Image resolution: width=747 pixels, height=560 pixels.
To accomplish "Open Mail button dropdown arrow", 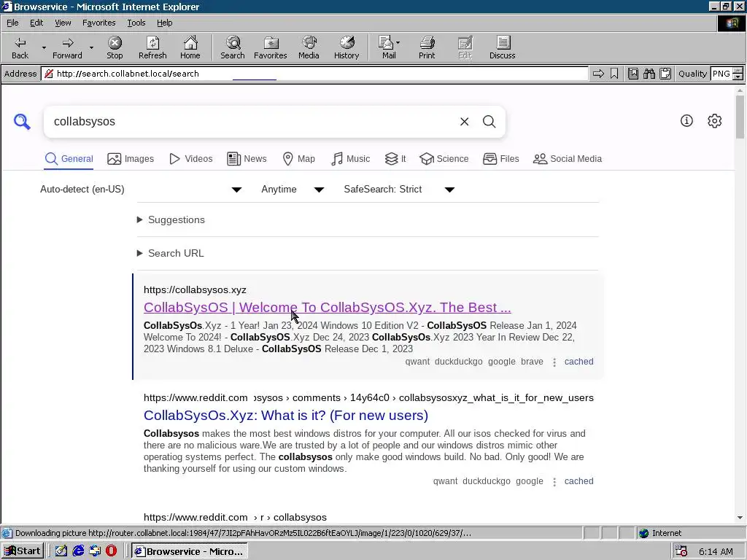I will coord(398,42).
